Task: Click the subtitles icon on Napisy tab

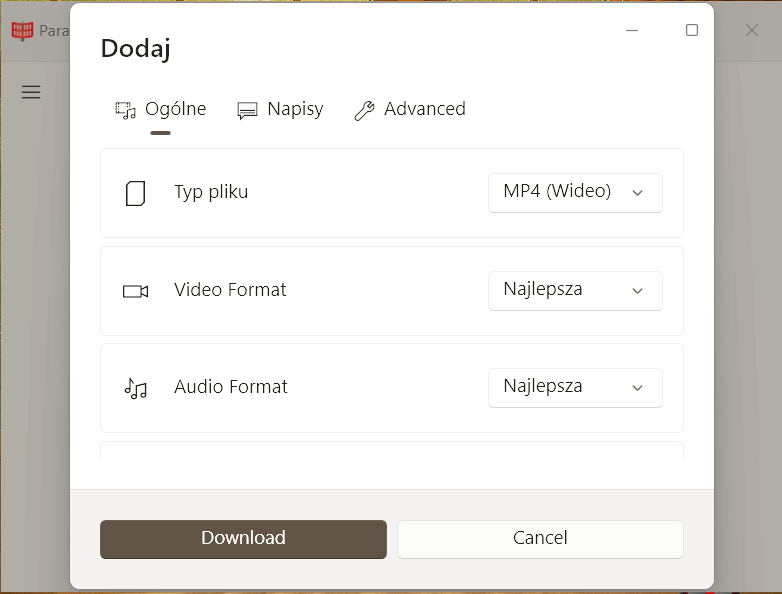Action: click(247, 110)
